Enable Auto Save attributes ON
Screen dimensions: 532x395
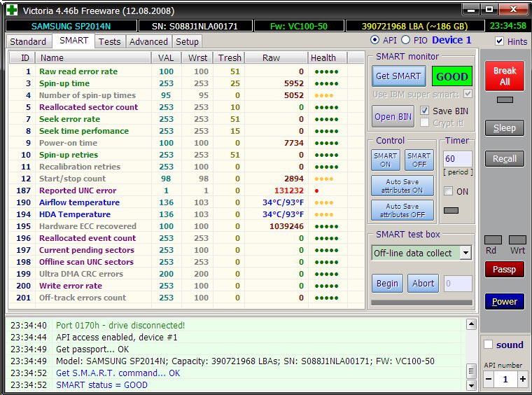[x=402, y=186]
